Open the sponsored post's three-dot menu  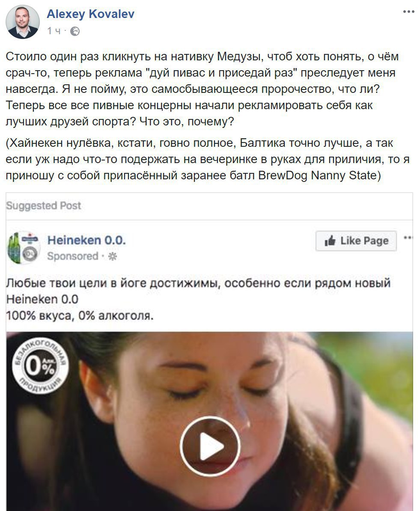tap(408, 238)
